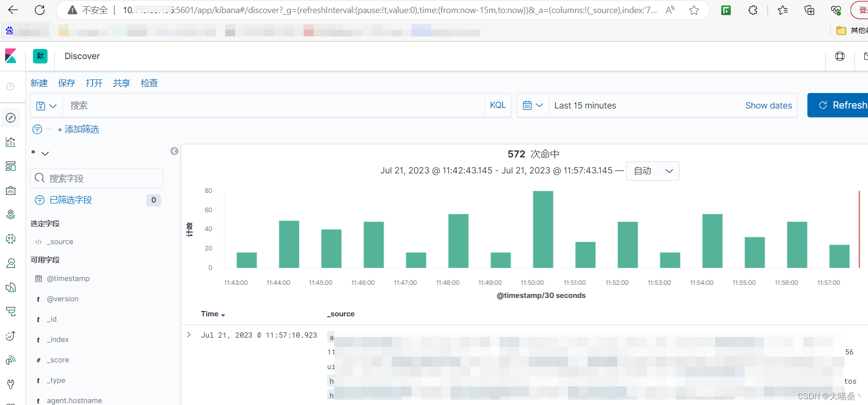This screenshot has height=405, width=868.
Task: Select the _index field
Action: pyautogui.click(x=58, y=340)
